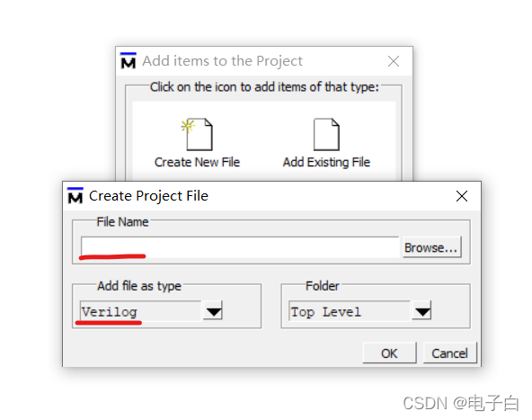Click the "Add items to the Project" title text
Viewport: 532px width, 420px height.
(x=222, y=61)
